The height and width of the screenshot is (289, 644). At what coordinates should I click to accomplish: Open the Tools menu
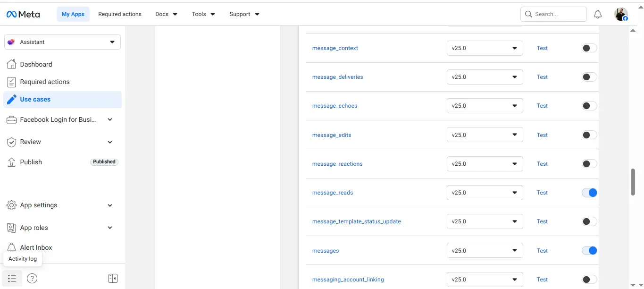pyautogui.click(x=203, y=14)
